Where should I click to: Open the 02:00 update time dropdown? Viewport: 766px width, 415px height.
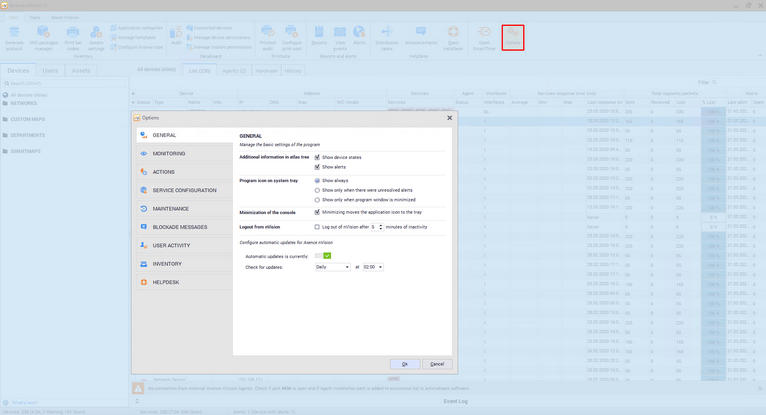click(x=372, y=267)
